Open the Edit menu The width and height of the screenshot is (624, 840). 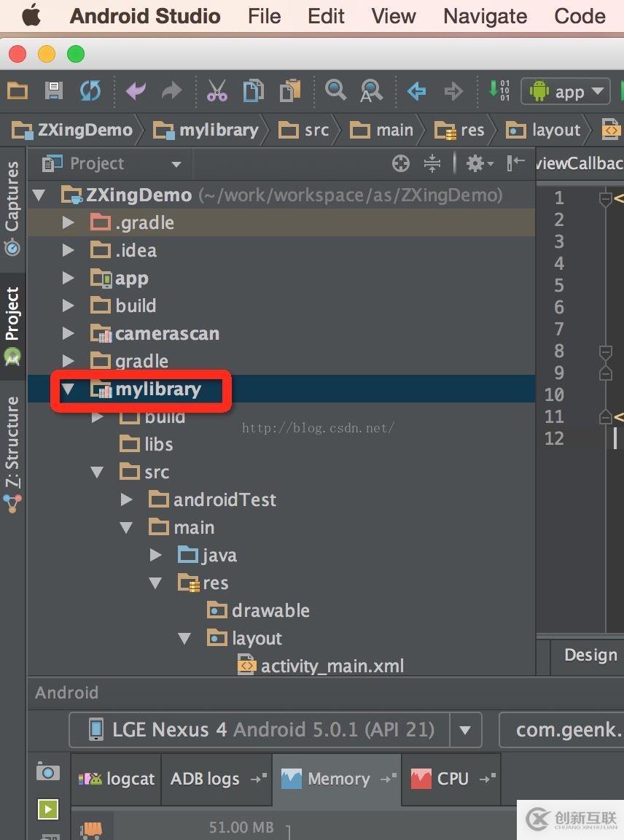(x=326, y=16)
